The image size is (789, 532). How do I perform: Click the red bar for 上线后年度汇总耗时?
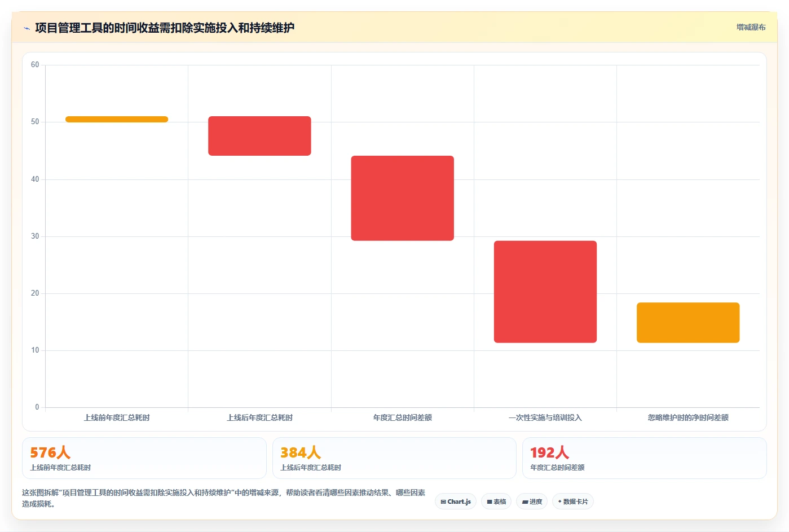coord(259,136)
